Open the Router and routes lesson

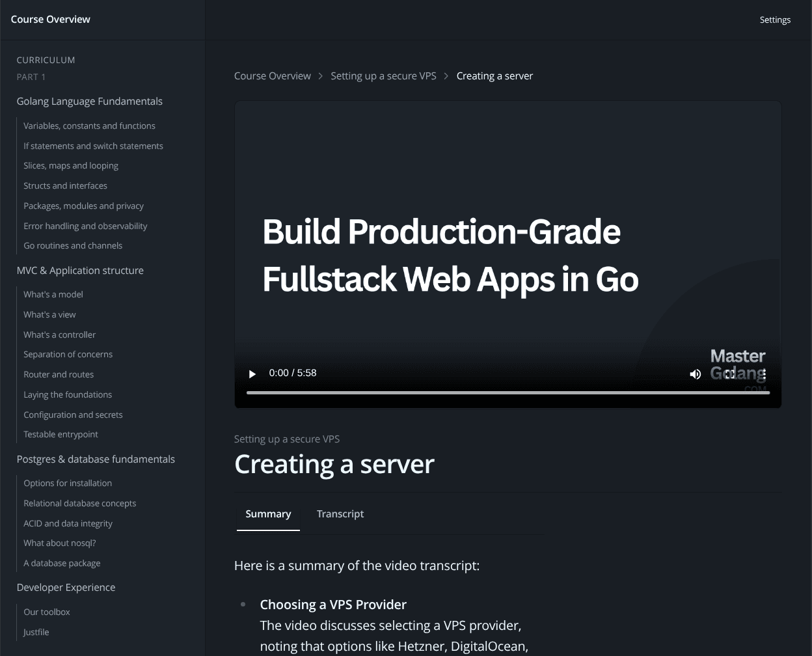[x=59, y=374]
